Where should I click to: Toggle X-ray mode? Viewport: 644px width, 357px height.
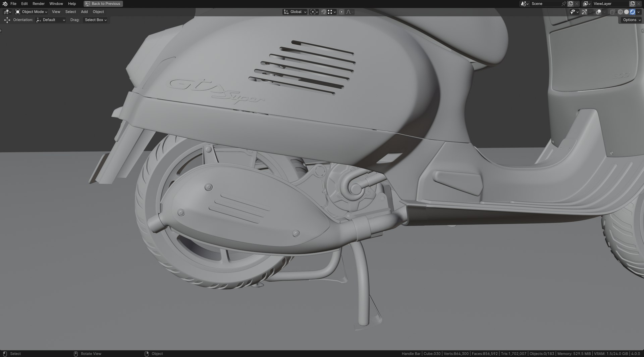coord(612,12)
